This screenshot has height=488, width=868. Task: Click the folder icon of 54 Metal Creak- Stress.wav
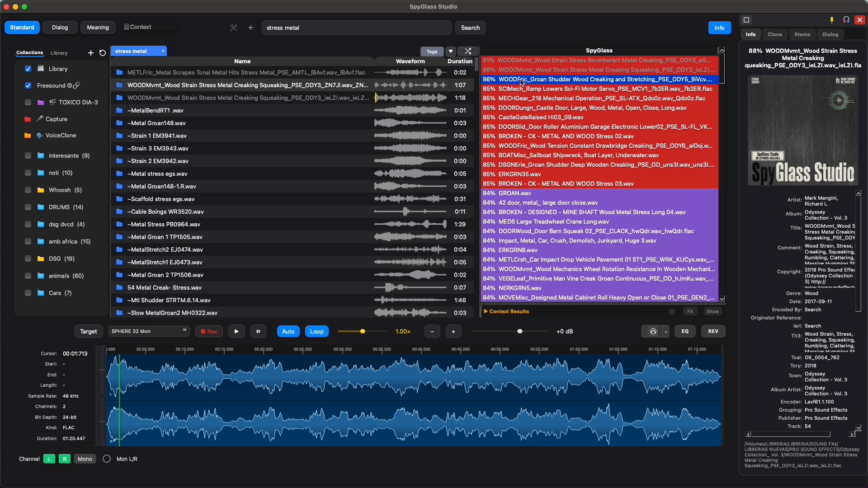click(119, 287)
